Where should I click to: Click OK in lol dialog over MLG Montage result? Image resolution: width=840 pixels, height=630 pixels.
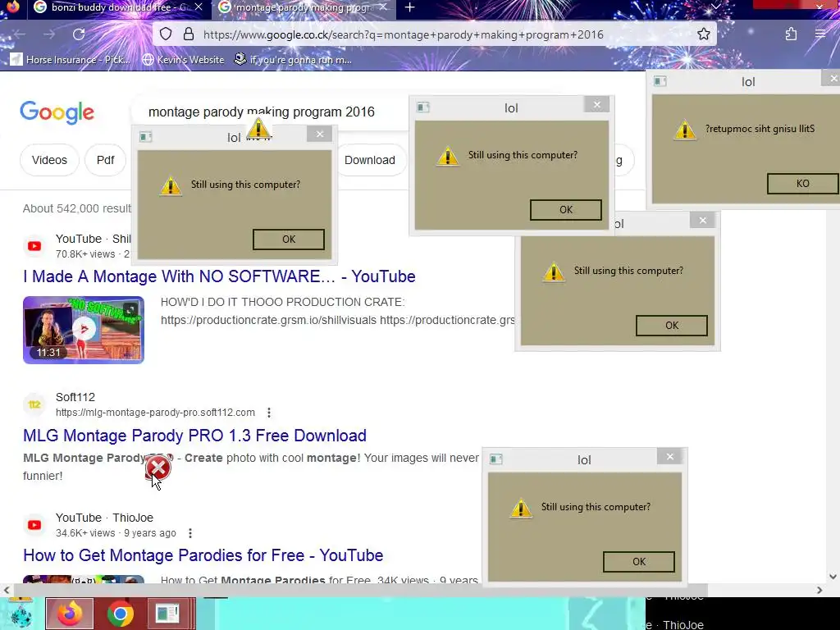tap(638, 562)
